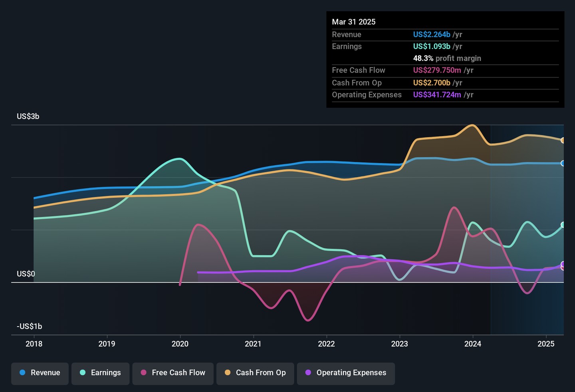Click the blue Revenue legend dot
Image resolution: width=575 pixels, height=392 pixels.
click(23, 373)
